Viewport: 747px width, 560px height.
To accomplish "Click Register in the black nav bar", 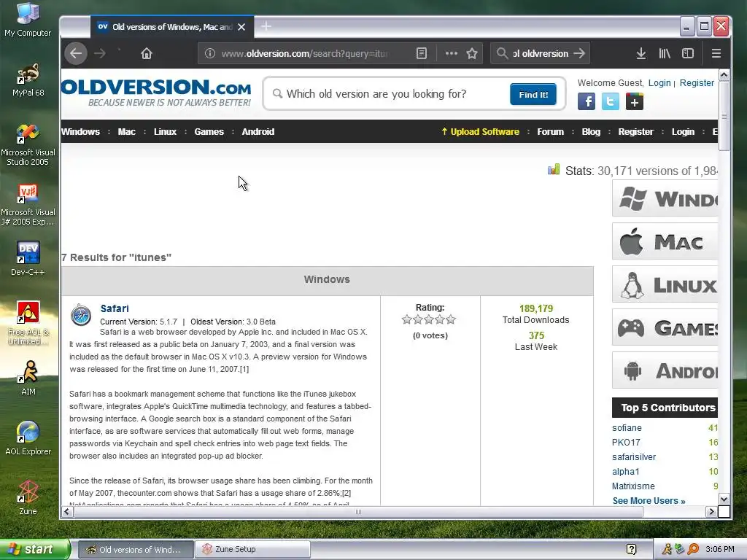I will [635, 131].
